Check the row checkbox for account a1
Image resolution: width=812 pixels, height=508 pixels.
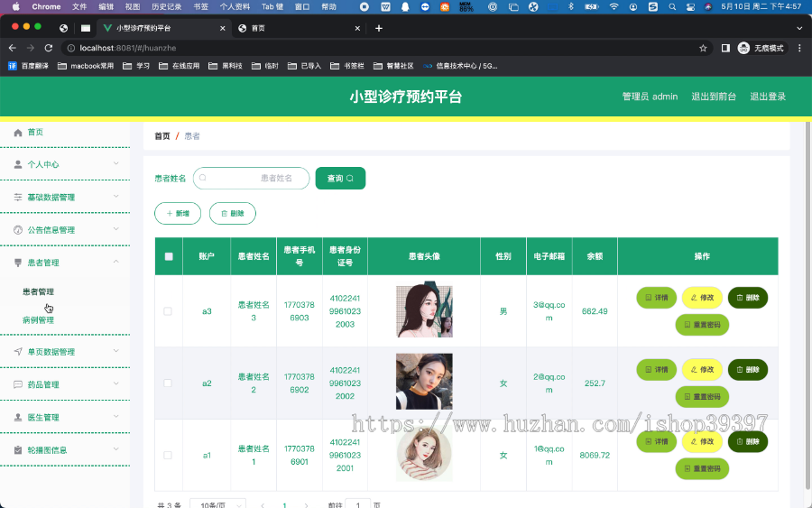tap(168, 455)
